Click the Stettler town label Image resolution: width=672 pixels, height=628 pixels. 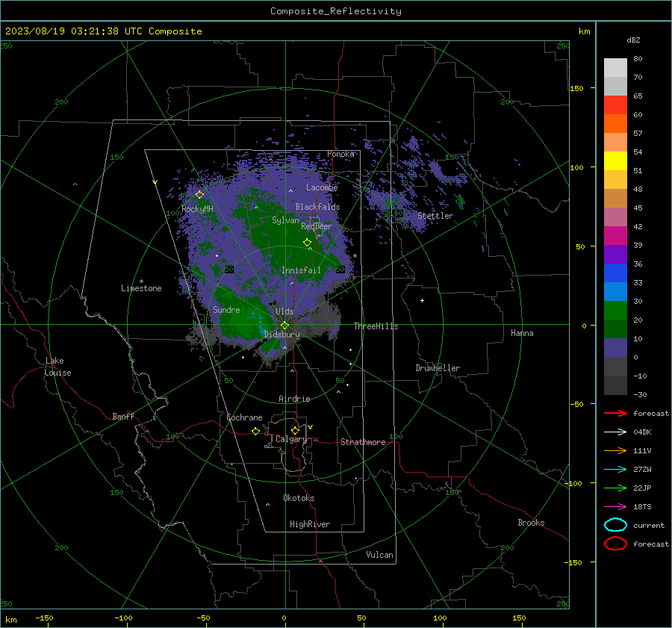pos(435,216)
